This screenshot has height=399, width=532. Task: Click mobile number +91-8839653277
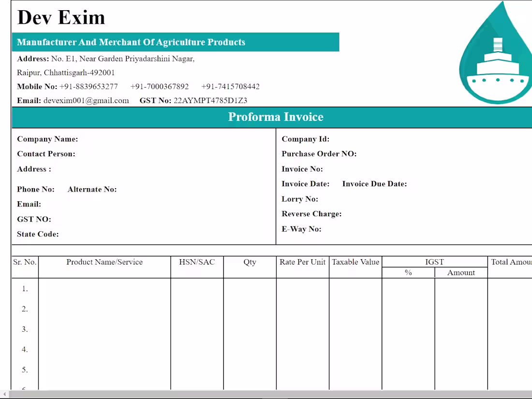click(x=89, y=87)
